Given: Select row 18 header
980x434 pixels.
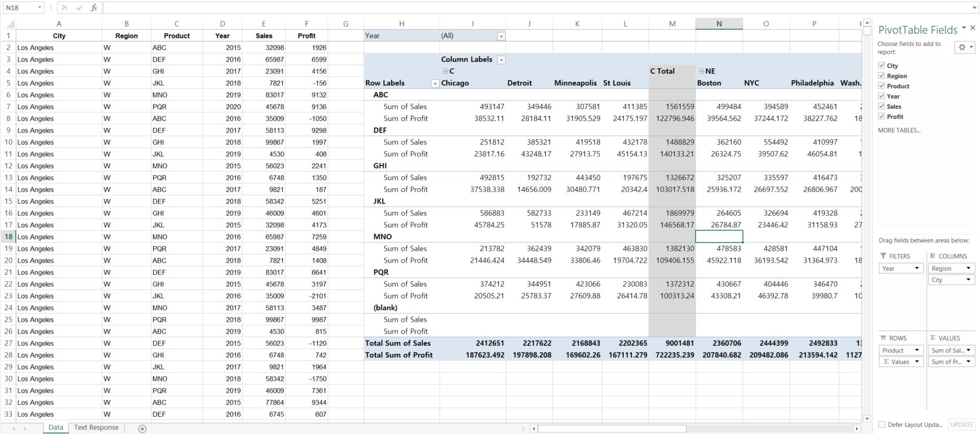Looking at the screenshot, I should pyautogui.click(x=8, y=237).
